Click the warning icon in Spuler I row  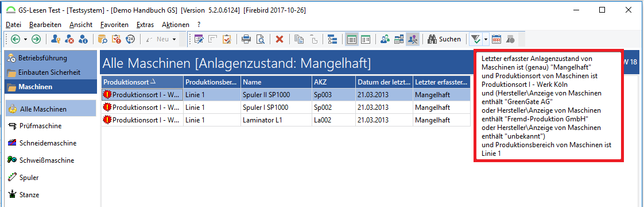pyautogui.click(x=107, y=108)
